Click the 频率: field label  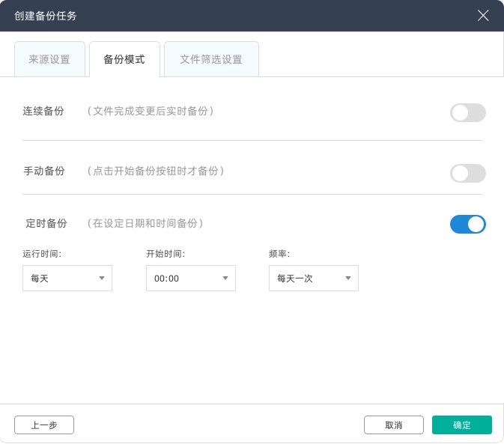tap(279, 254)
